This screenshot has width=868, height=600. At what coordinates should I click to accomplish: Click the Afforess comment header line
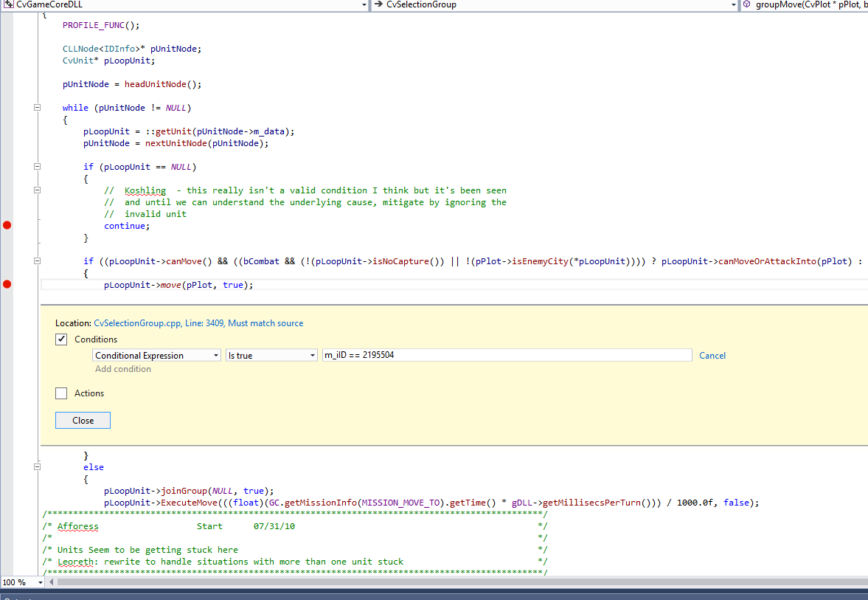coord(294,526)
